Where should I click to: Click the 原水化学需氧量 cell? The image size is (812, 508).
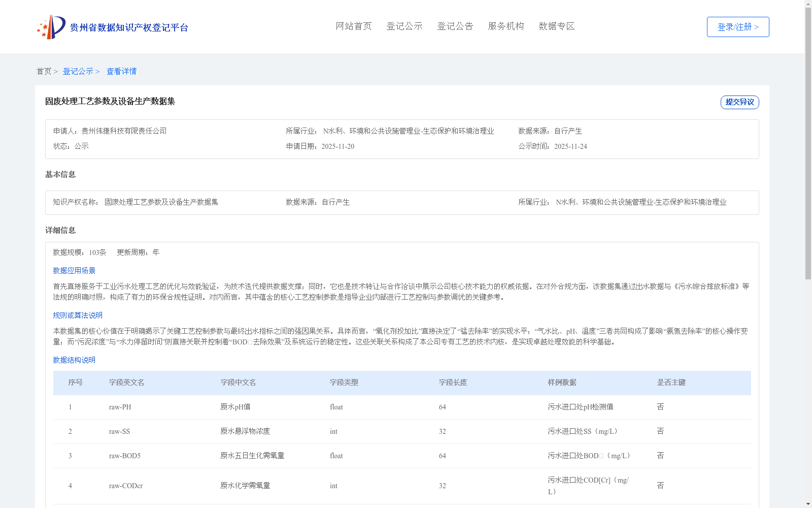point(246,486)
